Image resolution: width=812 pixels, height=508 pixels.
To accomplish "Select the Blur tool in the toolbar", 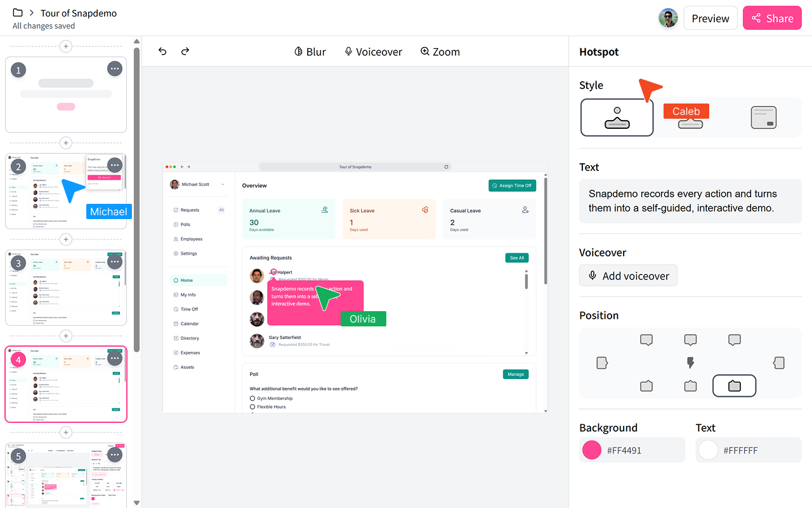I will pos(310,51).
